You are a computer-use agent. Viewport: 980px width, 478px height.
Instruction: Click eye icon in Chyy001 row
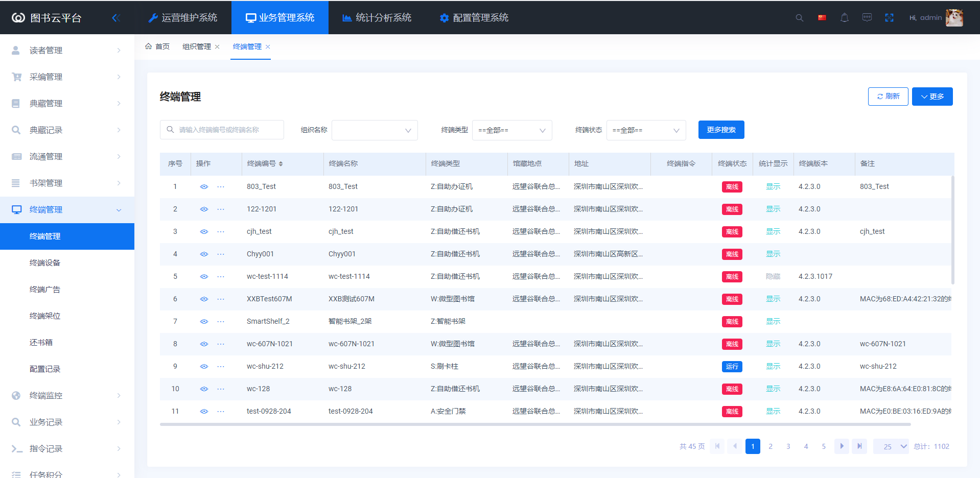tap(204, 254)
